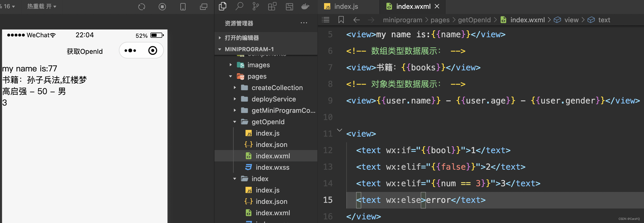Open the zoom percentage 16 dropdown
This screenshot has width=644, height=223.
click(x=8, y=6)
